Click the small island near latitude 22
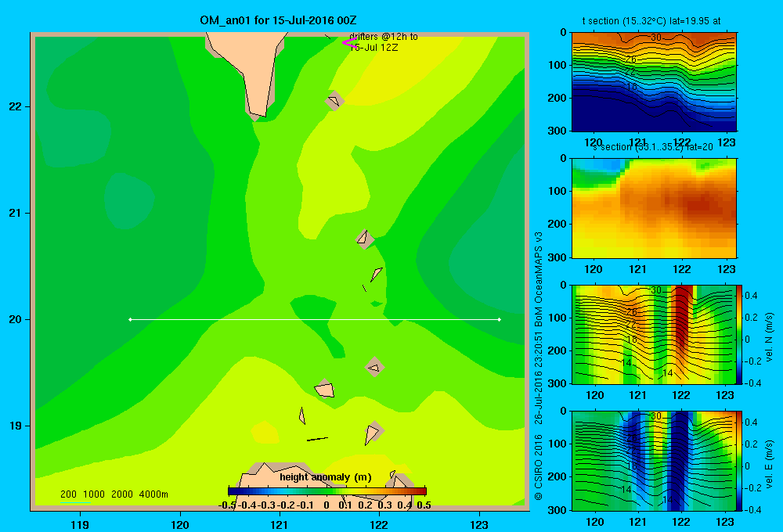783x532 pixels. [x=334, y=101]
